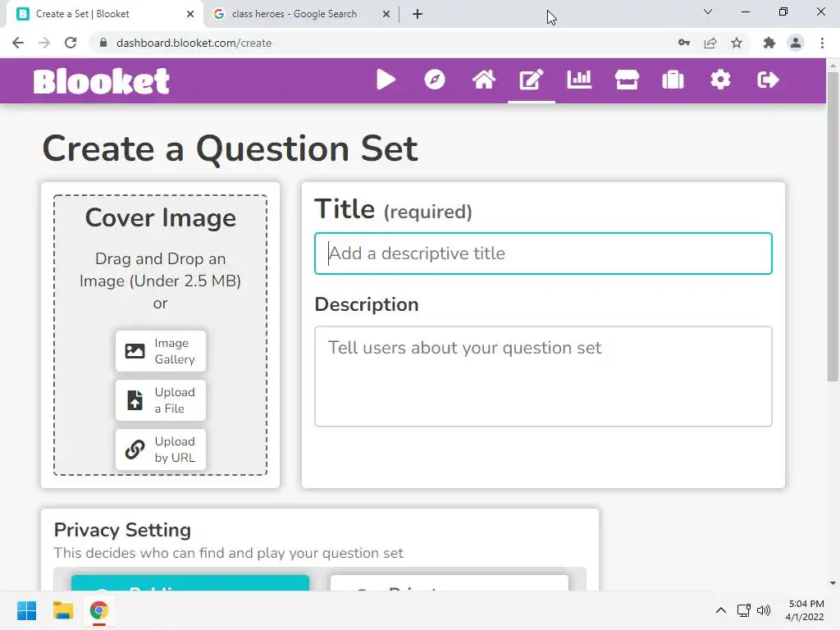The height and width of the screenshot is (630, 840).
Task: Click the Blooket logo
Action: (101, 81)
